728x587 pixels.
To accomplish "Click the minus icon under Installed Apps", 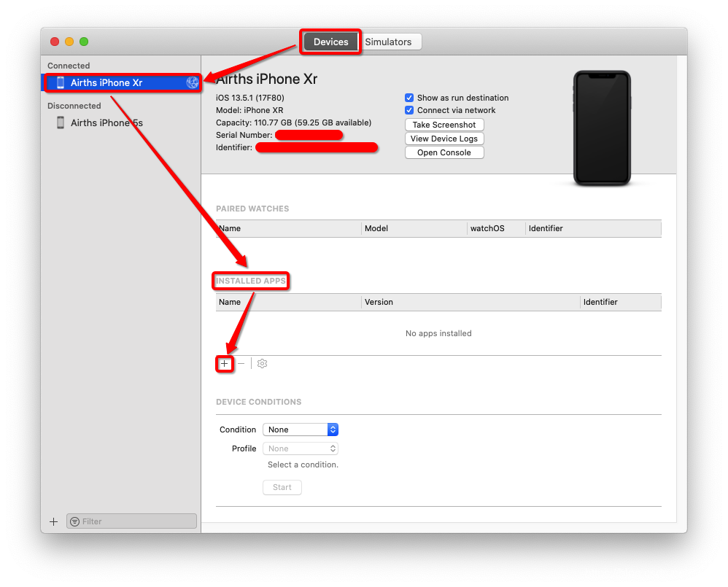I will pos(241,363).
